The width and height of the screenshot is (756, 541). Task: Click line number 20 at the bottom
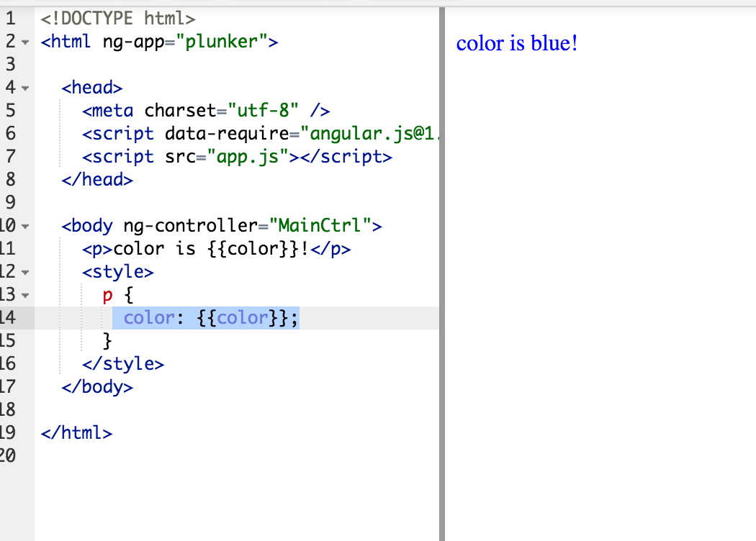(x=10, y=455)
